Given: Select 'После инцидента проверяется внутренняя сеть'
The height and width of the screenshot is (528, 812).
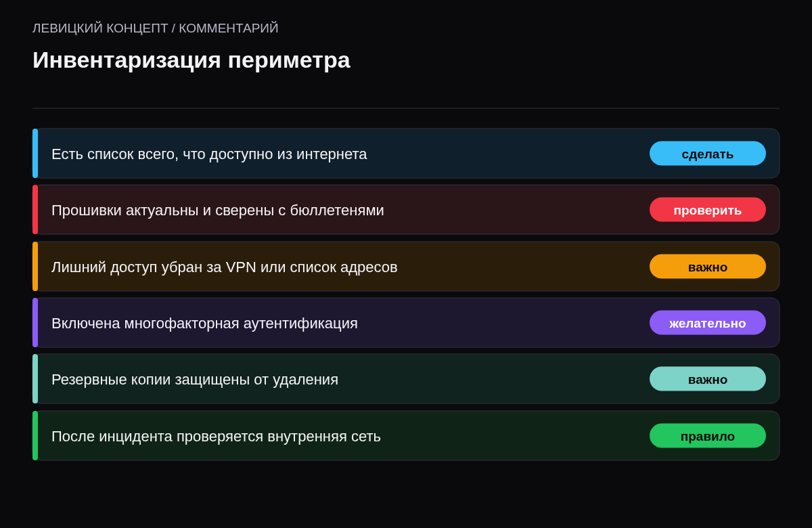Looking at the screenshot, I should pyautogui.click(x=216, y=437).
